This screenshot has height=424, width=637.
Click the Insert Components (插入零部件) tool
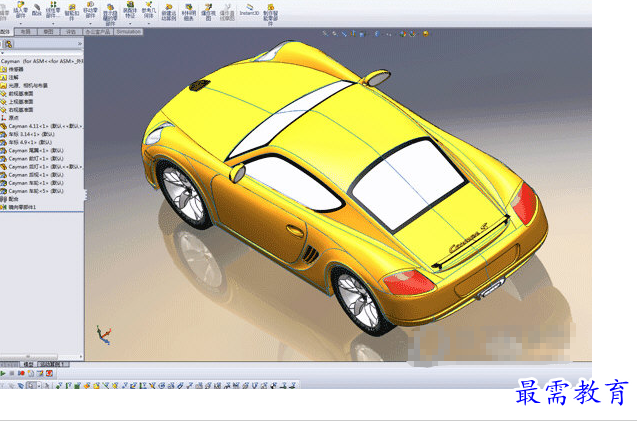(x=20, y=10)
